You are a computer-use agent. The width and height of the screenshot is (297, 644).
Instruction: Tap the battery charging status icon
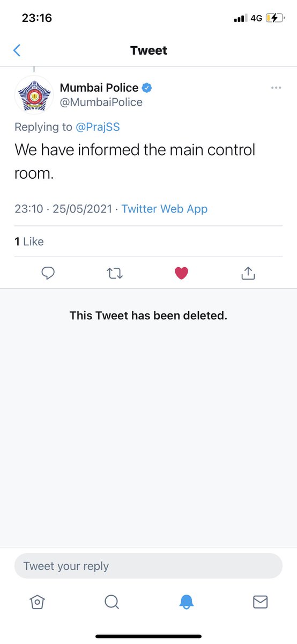tap(274, 18)
